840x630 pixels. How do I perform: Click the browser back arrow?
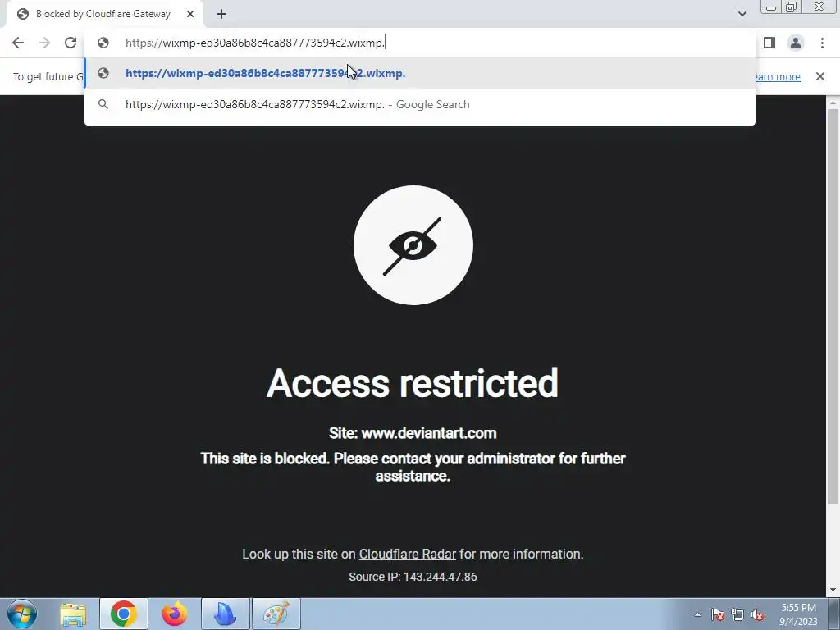pos(18,43)
